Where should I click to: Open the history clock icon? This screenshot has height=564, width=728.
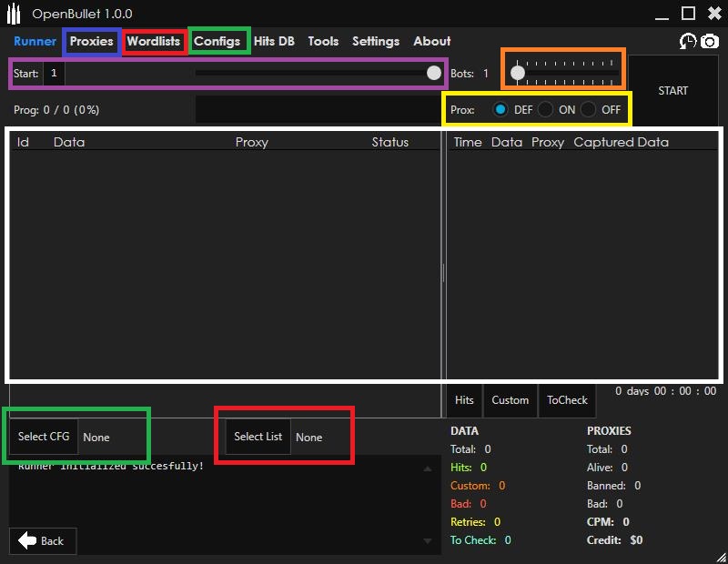pyautogui.click(x=688, y=41)
